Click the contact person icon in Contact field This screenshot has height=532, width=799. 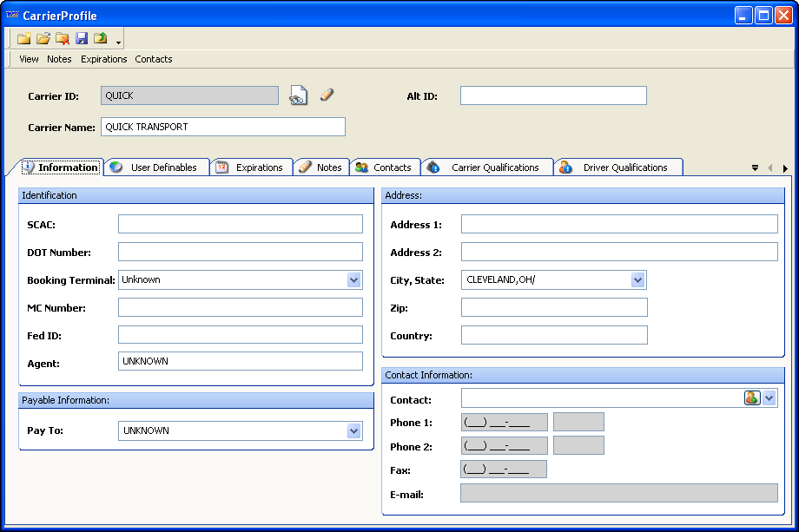pyautogui.click(x=752, y=397)
